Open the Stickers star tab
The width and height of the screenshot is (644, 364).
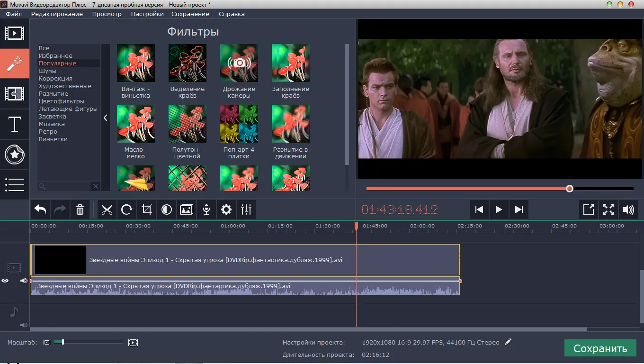click(x=15, y=155)
